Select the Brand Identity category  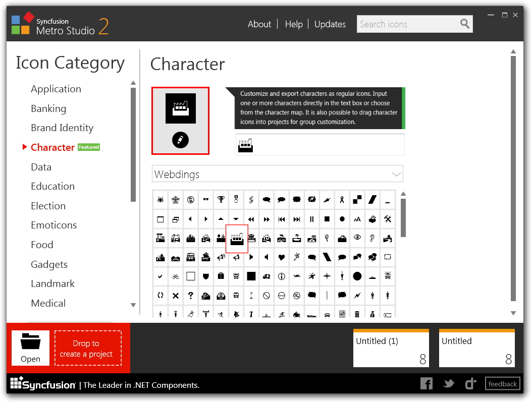[62, 128]
